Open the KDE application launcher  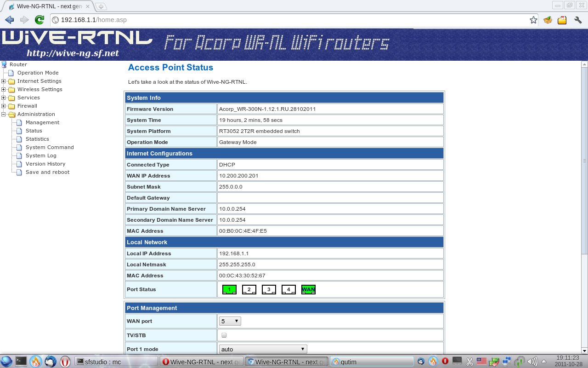6,362
